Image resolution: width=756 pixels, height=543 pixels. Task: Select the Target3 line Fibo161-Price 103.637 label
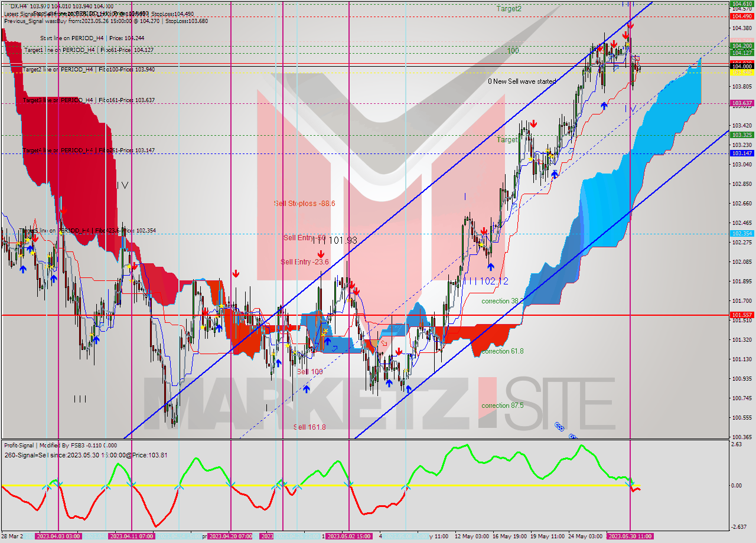(x=89, y=100)
